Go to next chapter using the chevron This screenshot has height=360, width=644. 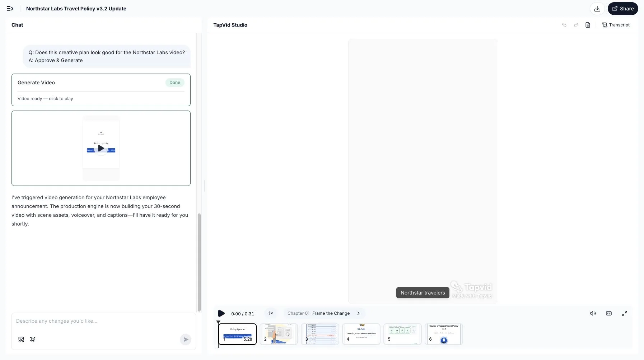click(x=358, y=313)
